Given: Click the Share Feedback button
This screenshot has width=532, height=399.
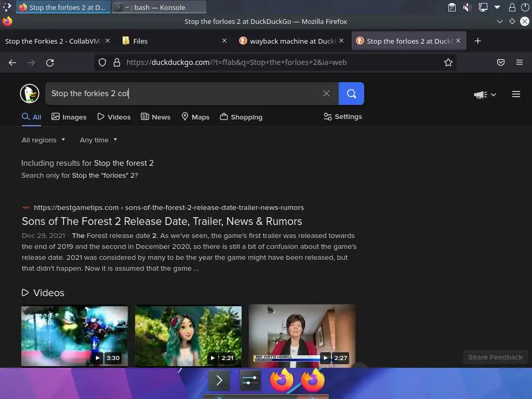Looking at the screenshot, I should click(495, 357).
